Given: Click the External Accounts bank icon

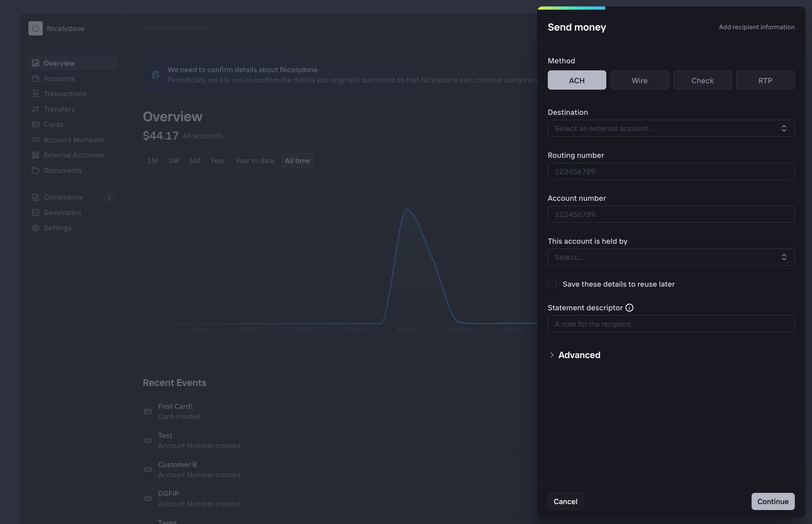Looking at the screenshot, I should coord(36,155).
